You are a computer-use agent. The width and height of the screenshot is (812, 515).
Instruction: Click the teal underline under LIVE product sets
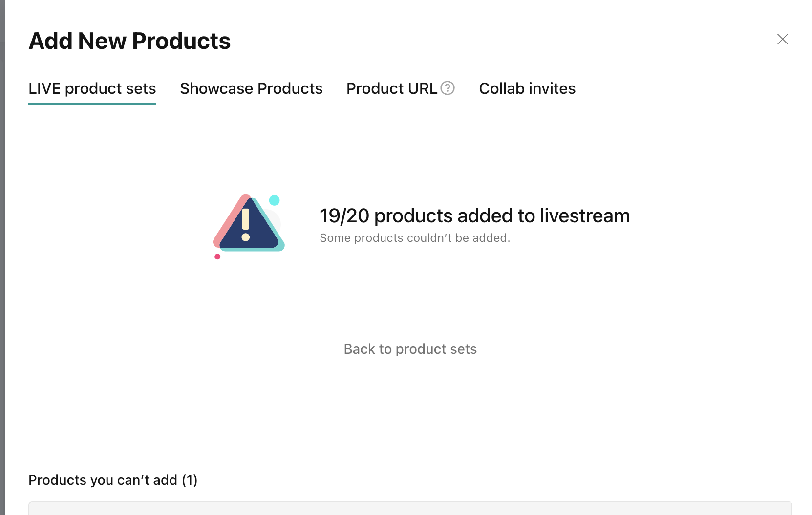click(92, 103)
